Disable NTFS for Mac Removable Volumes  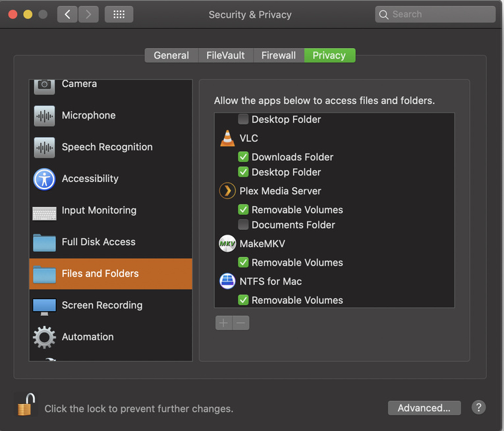coord(243,300)
